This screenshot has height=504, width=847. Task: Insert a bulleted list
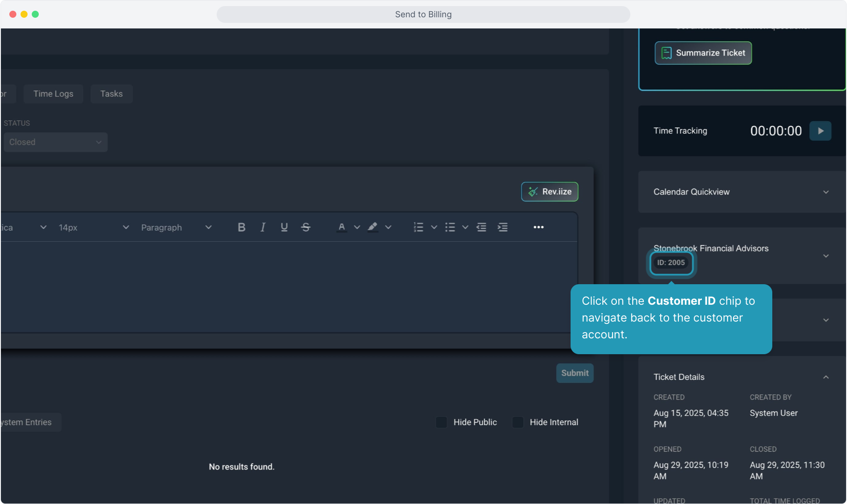450,227
